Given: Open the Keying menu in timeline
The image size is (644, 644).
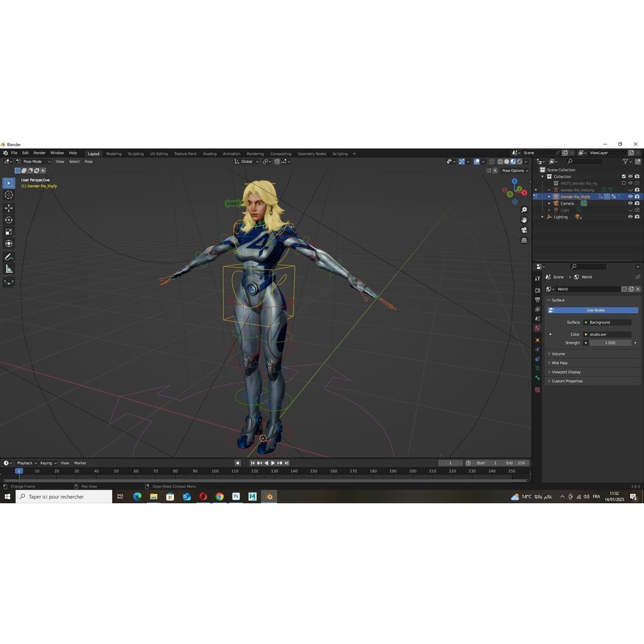Looking at the screenshot, I should coord(48,463).
